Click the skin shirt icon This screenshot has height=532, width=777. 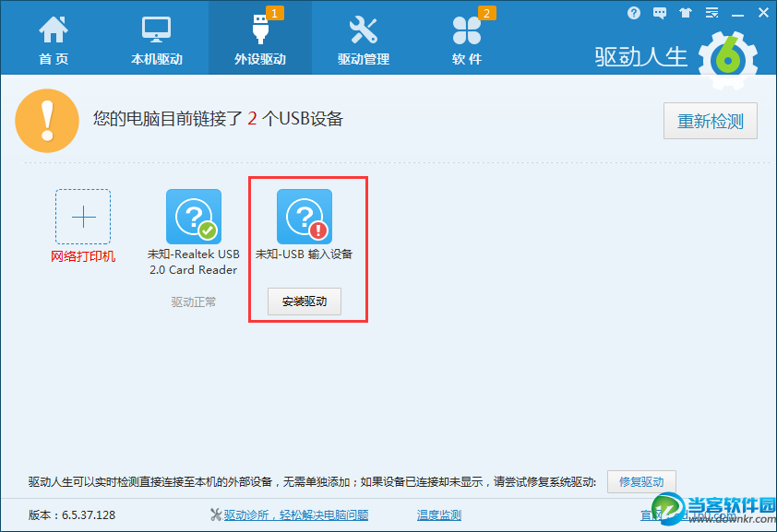(x=686, y=13)
